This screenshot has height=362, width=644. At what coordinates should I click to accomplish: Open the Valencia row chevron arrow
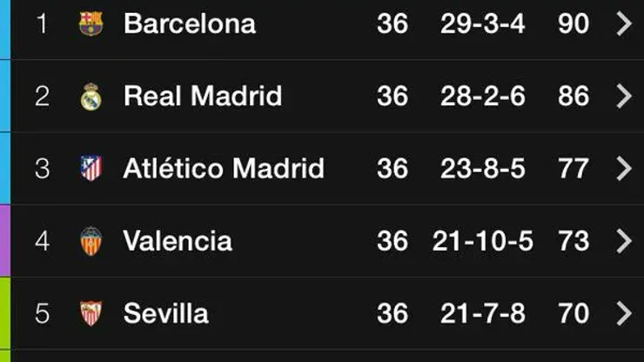[623, 240]
